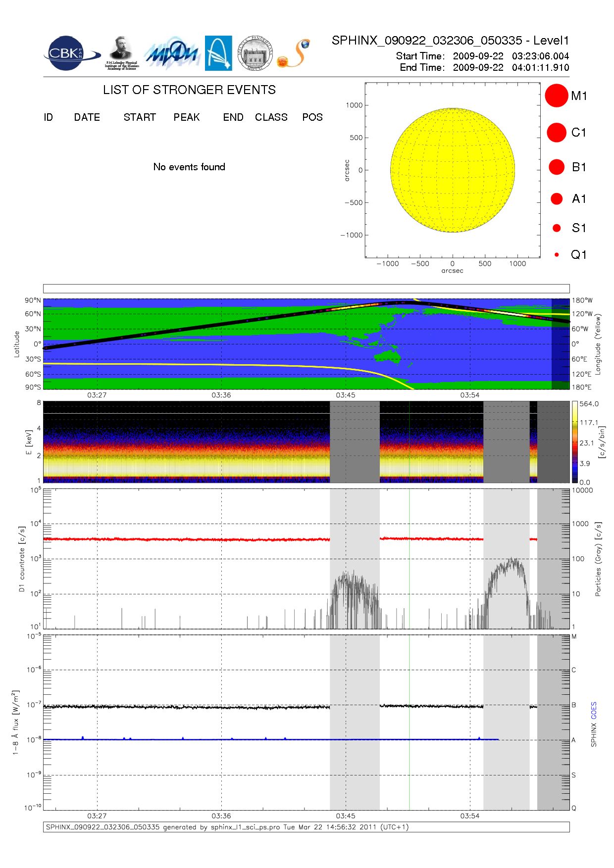Click the CBK PAN logo
Image resolution: width=614 pixels, height=868 pixels.
coord(72,53)
